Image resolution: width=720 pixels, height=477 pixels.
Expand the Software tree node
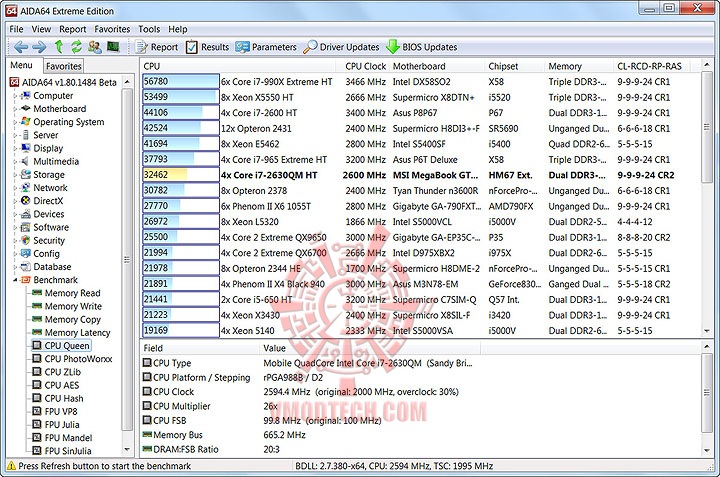pos(15,228)
